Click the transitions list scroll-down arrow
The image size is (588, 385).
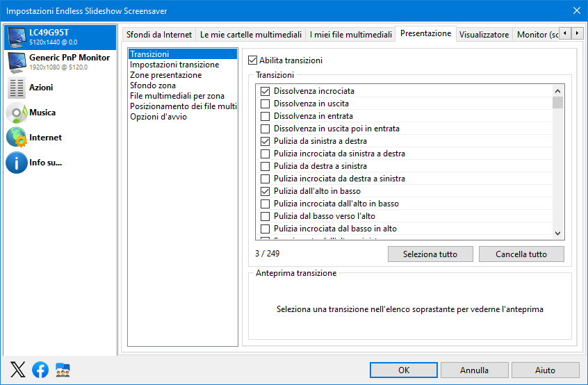tap(557, 234)
